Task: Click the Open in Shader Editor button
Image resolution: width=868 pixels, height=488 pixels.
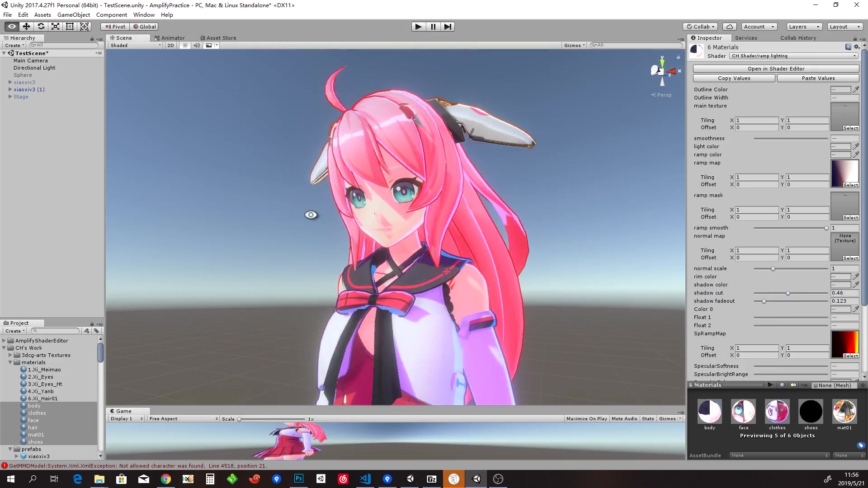Action: (776, 68)
